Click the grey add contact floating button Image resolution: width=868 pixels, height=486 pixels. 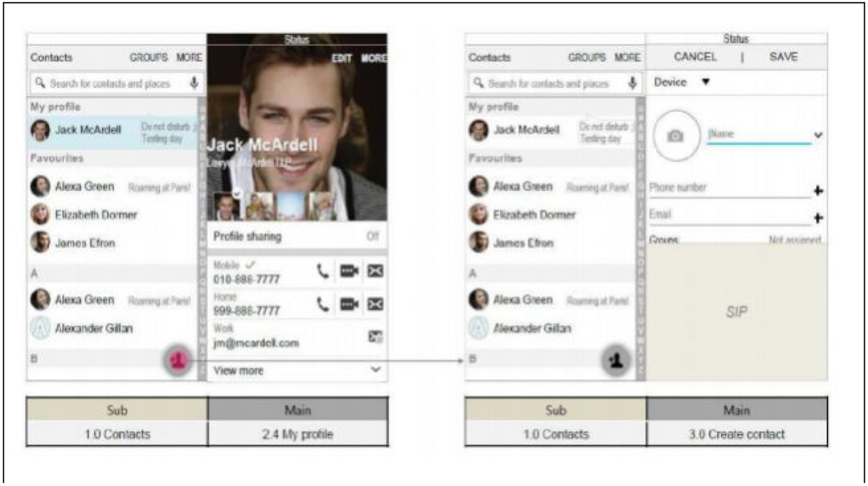click(x=616, y=360)
